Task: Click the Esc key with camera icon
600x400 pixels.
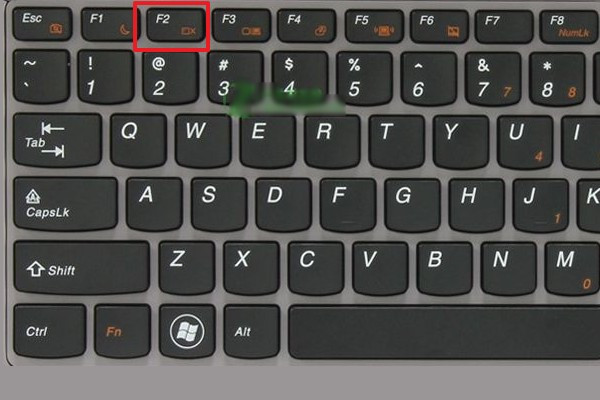Action: tap(42, 24)
